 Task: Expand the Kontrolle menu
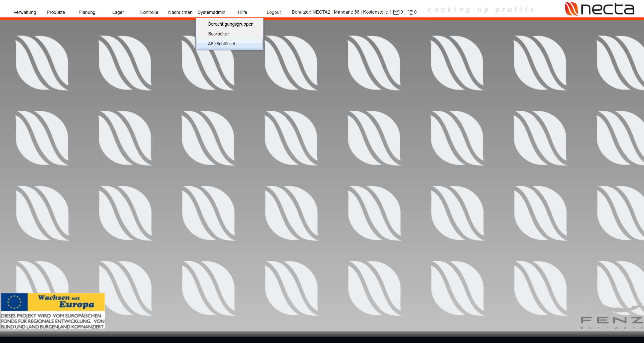(149, 12)
